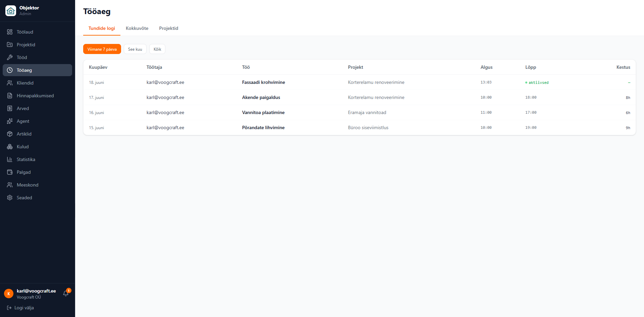The width and height of the screenshot is (644, 317).
Task: Click the Lõpp column header
Action: 531,67
